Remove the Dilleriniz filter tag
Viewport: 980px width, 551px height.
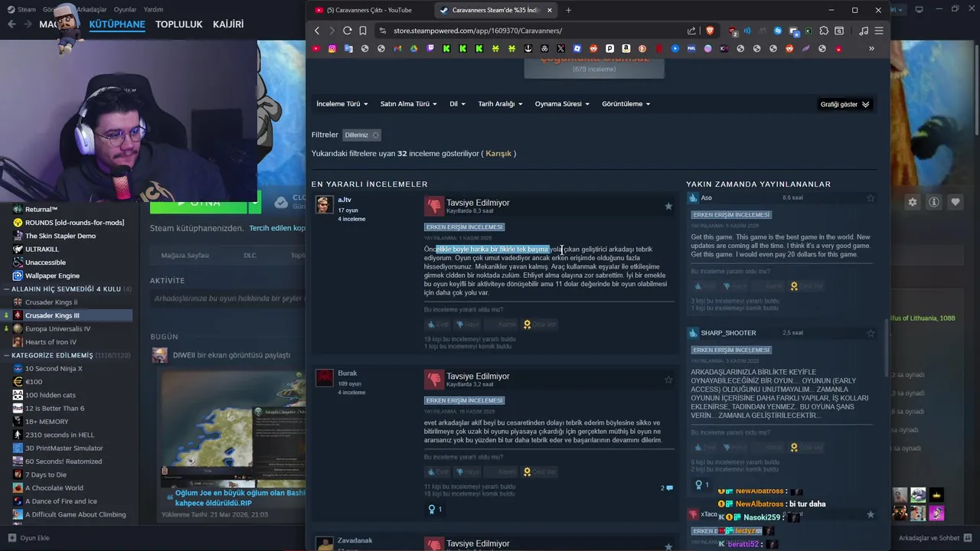coord(375,135)
